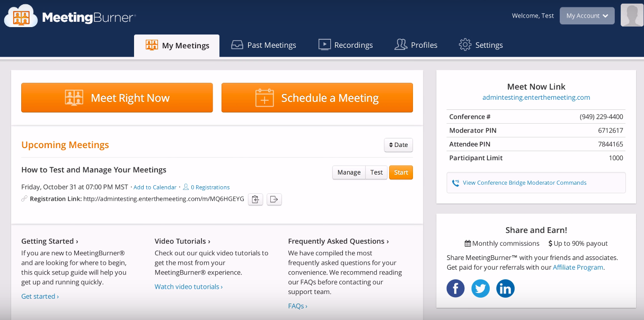This screenshot has width=644, height=320.
Task: Share via the Twitter icon
Action: 480,289
